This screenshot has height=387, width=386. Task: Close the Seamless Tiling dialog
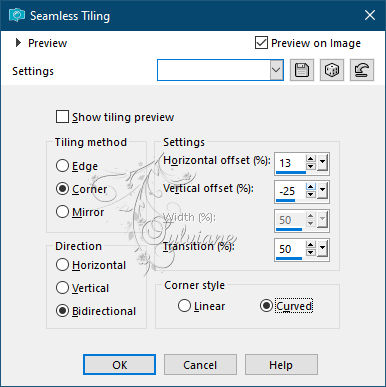click(x=370, y=15)
